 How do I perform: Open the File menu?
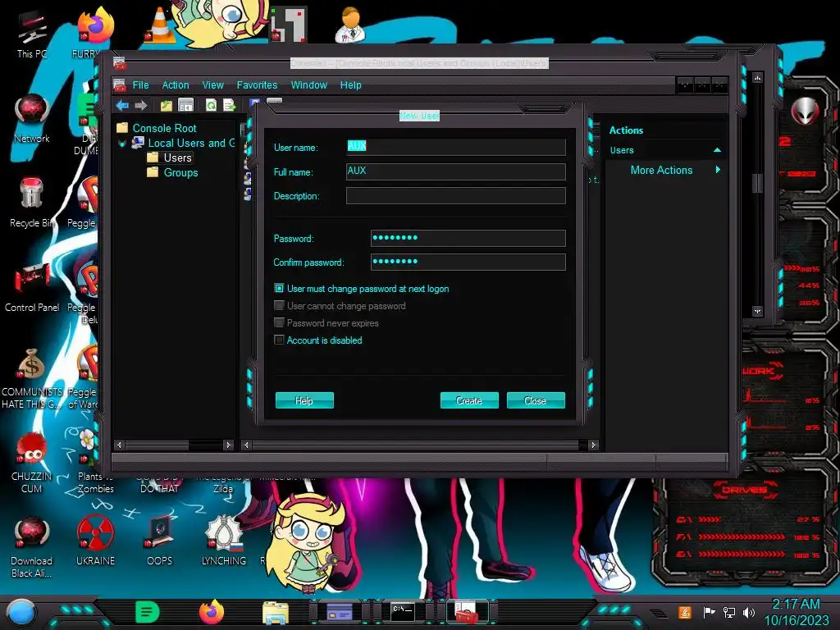tap(141, 85)
